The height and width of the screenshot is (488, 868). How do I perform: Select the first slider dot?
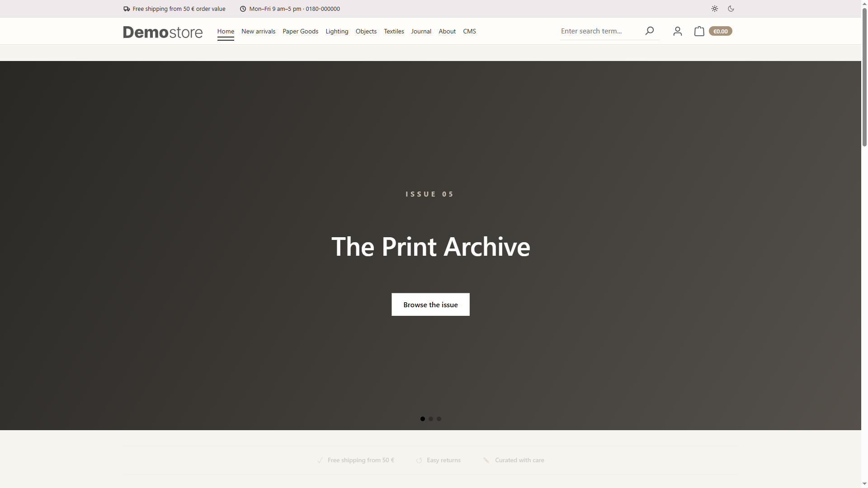(423, 419)
